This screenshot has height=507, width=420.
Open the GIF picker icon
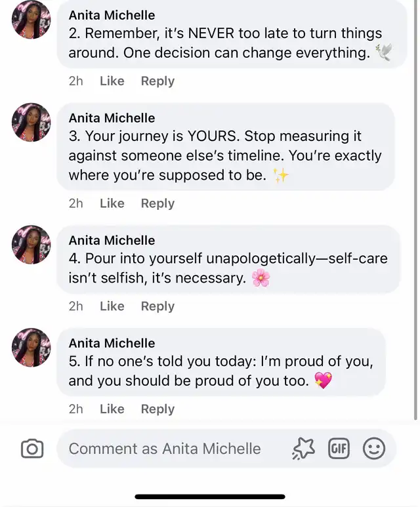point(339,449)
